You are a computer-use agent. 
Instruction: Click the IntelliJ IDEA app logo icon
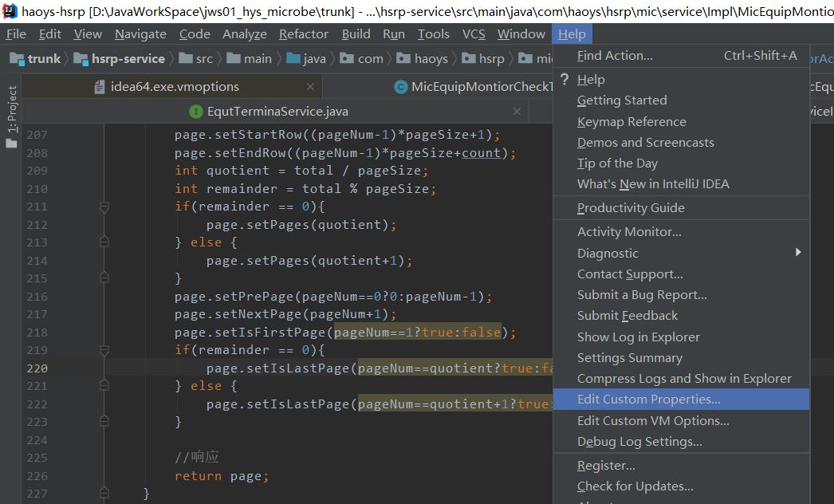coord(10,10)
